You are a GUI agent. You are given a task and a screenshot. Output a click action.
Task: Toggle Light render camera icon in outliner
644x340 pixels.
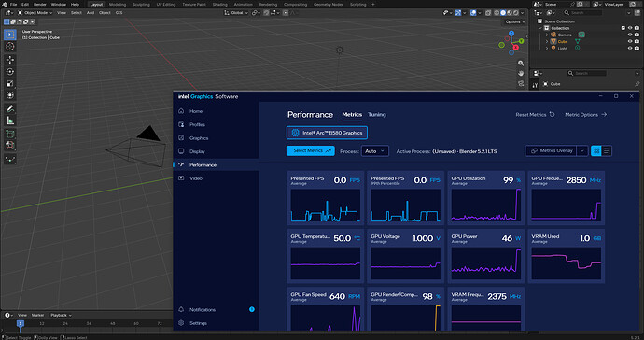[x=637, y=48]
